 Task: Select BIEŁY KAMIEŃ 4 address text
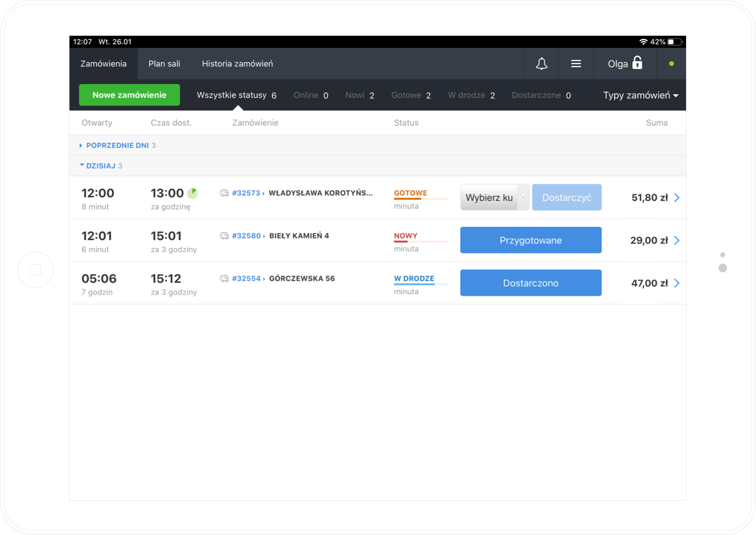(299, 236)
